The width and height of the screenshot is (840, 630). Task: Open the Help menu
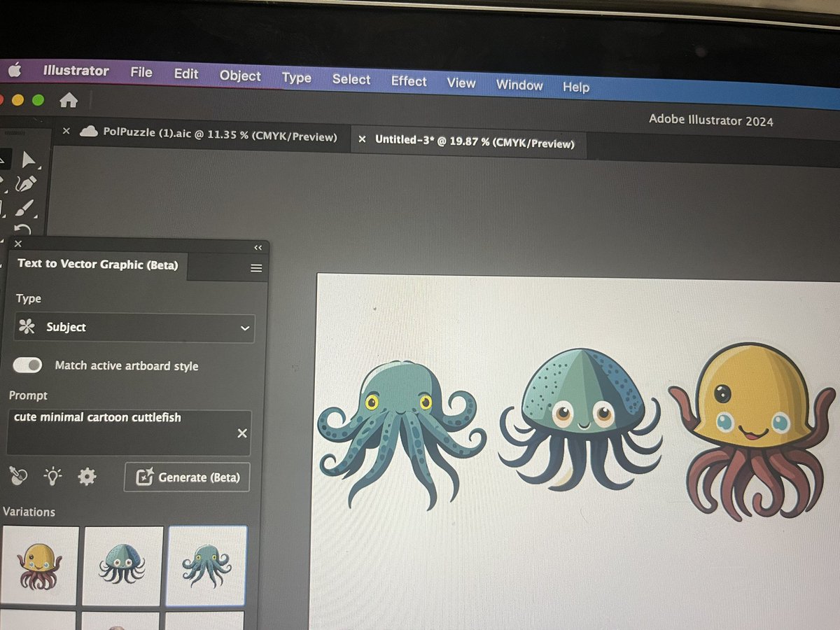[x=576, y=87]
